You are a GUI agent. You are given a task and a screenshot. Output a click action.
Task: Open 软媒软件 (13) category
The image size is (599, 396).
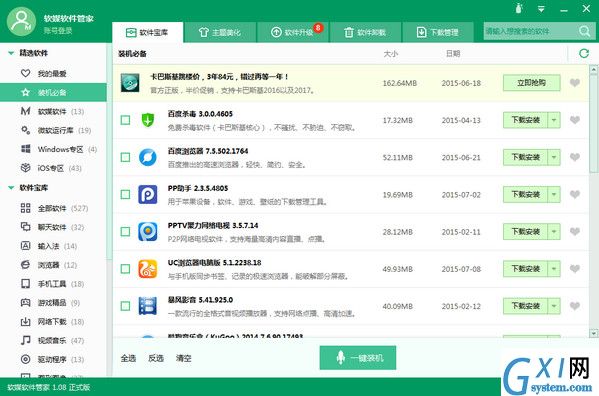coord(52,111)
